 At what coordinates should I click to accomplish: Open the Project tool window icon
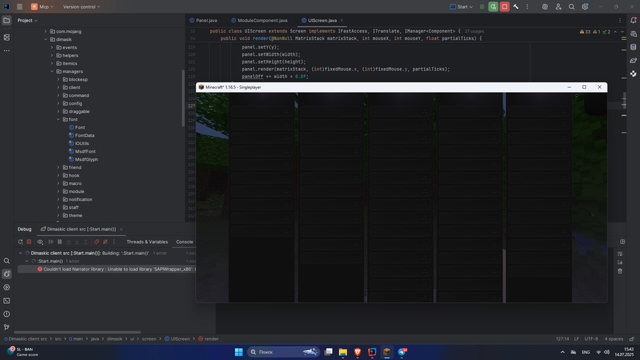pyautogui.click(x=7, y=20)
